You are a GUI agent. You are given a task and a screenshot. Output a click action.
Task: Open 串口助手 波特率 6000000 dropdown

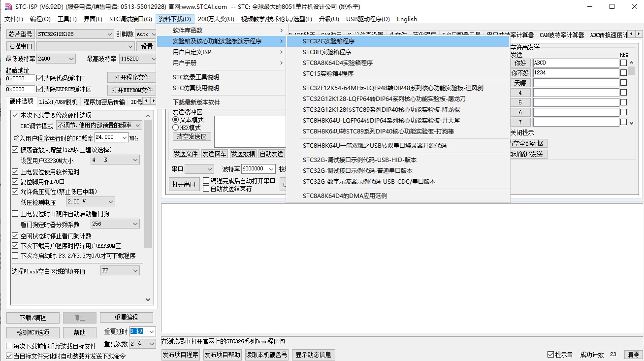click(259, 169)
